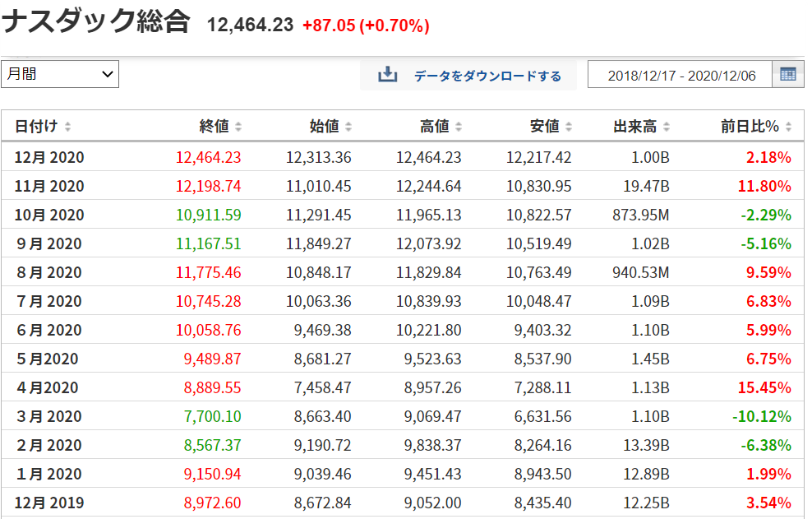This screenshot has height=519, width=812.
Task: Click volume value 873.95M
Action: (x=641, y=215)
